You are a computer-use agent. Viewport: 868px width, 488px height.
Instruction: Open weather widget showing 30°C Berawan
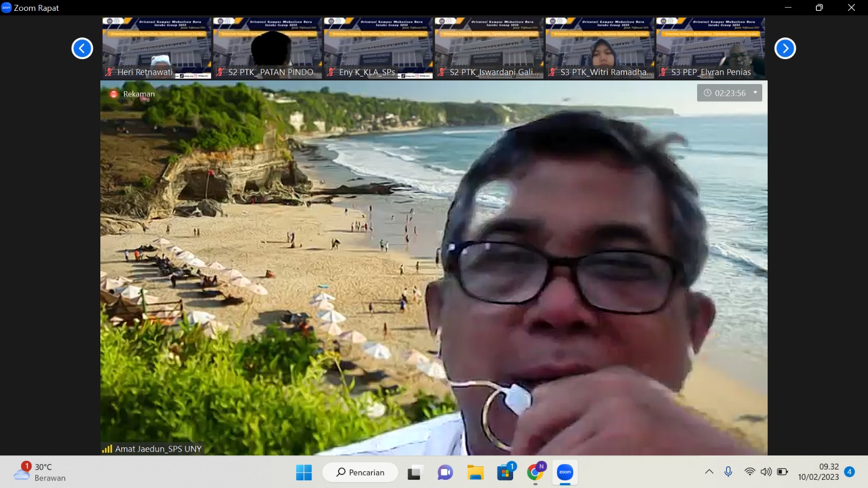point(40,472)
